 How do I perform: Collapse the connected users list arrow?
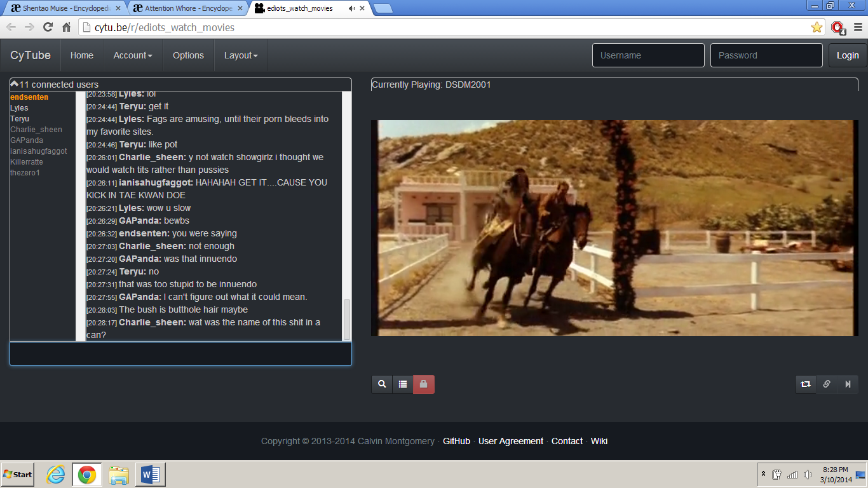pyautogui.click(x=14, y=84)
